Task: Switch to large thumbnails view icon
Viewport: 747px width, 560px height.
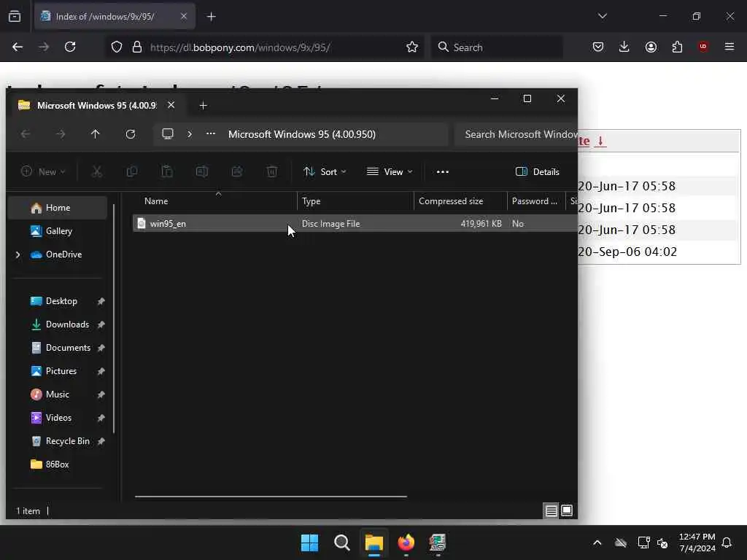Action: pos(566,511)
